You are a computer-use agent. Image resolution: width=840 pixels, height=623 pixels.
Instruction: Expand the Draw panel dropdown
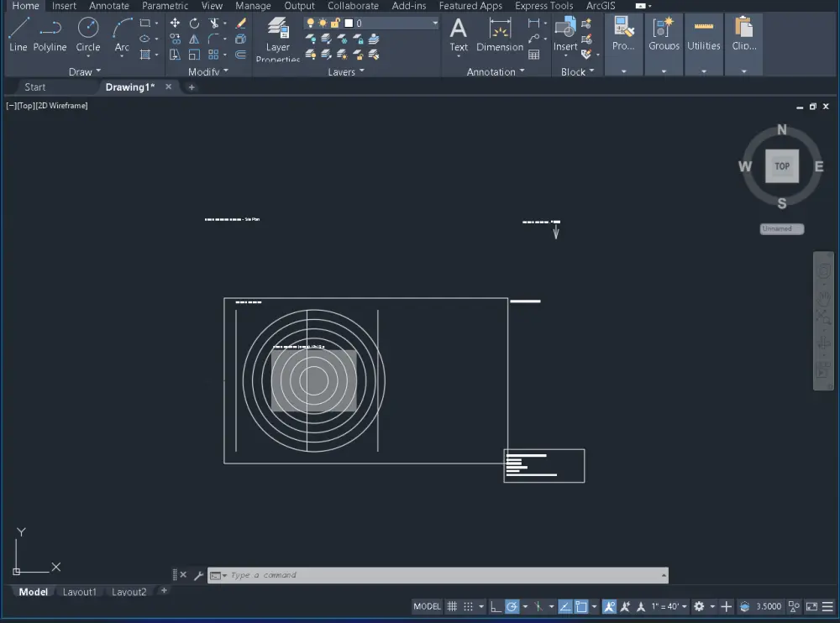click(84, 71)
